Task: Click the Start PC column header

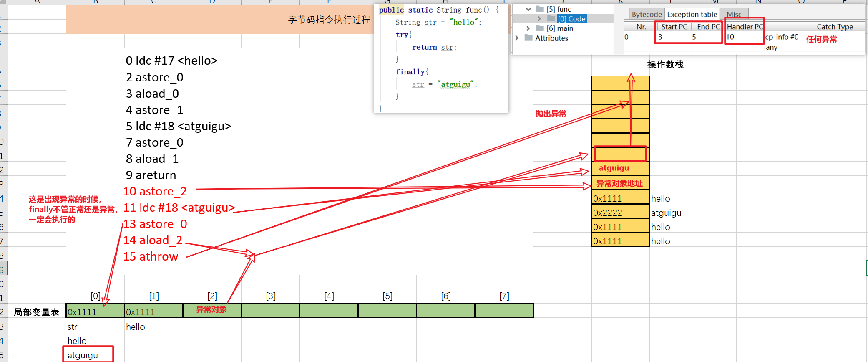Action: point(674,27)
